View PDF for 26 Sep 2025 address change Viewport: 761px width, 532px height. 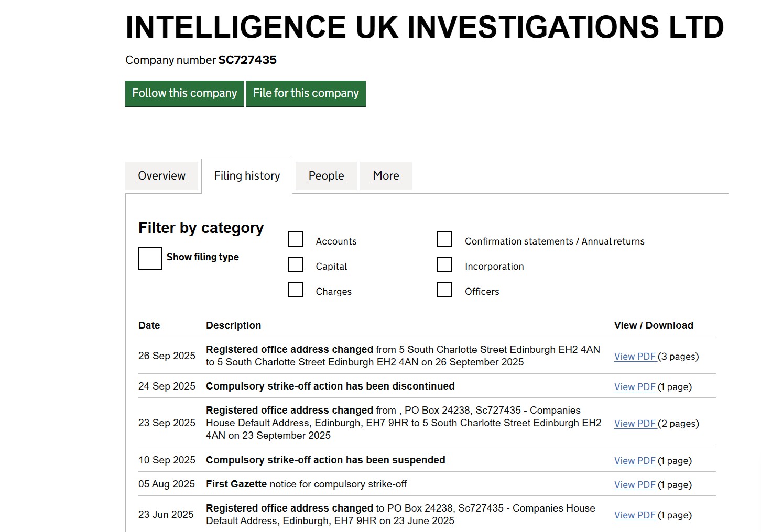[635, 357]
